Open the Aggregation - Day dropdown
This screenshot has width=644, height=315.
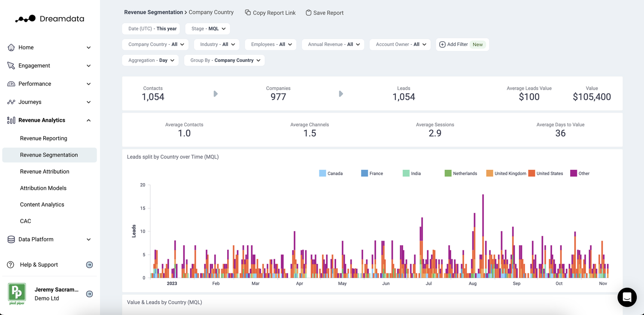pos(150,60)
